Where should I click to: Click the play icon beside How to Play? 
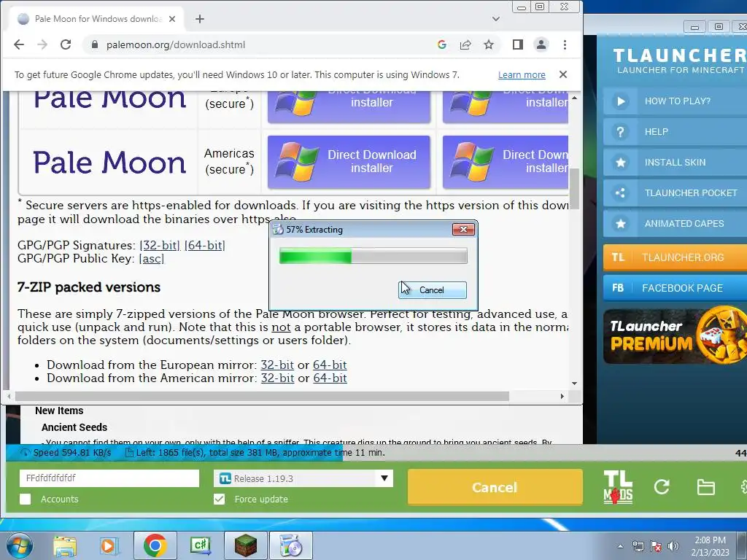[x=620, y=101]
